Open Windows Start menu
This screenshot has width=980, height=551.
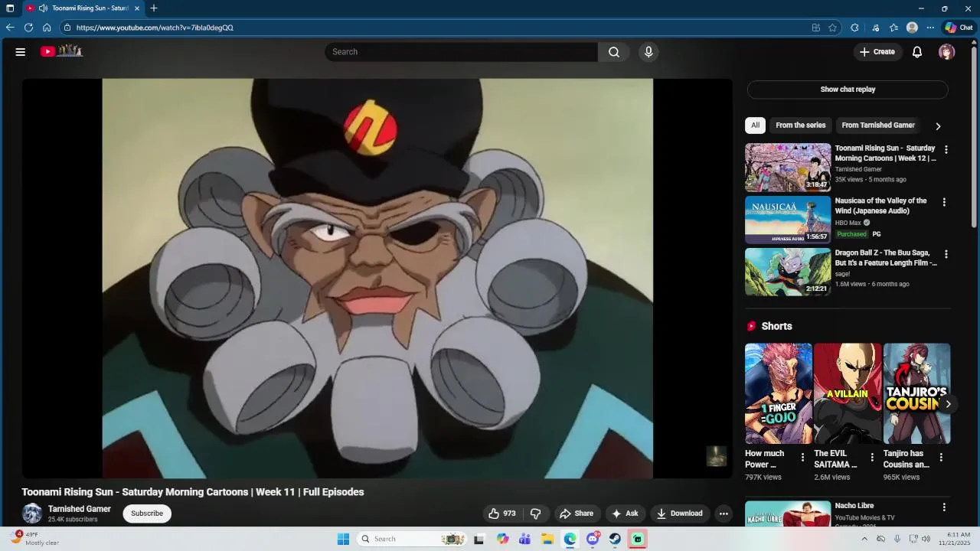pyautogui.click(x=343, y=539)
